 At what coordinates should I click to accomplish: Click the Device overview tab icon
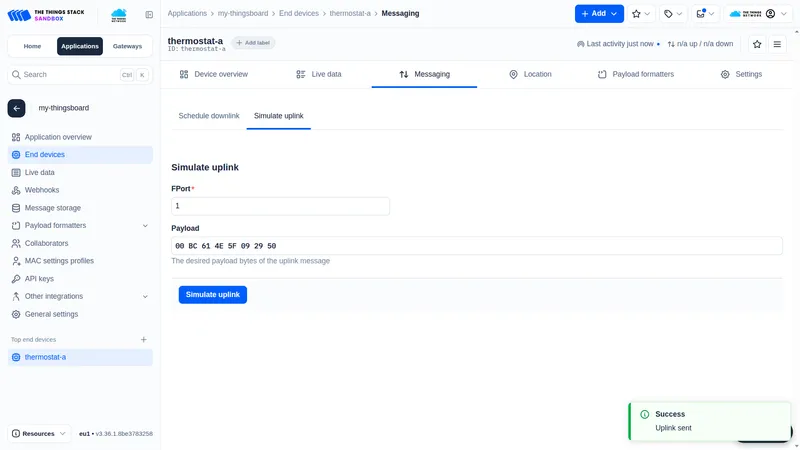184,74
